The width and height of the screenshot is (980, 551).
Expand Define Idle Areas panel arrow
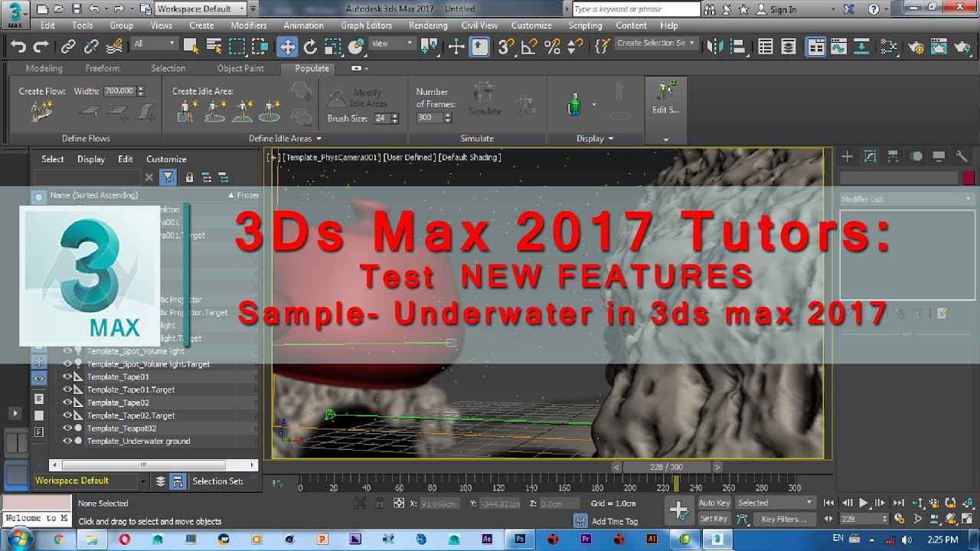point(318,139)
